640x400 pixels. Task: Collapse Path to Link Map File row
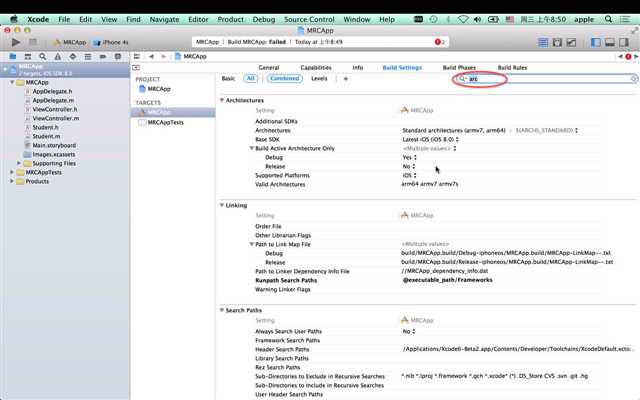[252, 244]
